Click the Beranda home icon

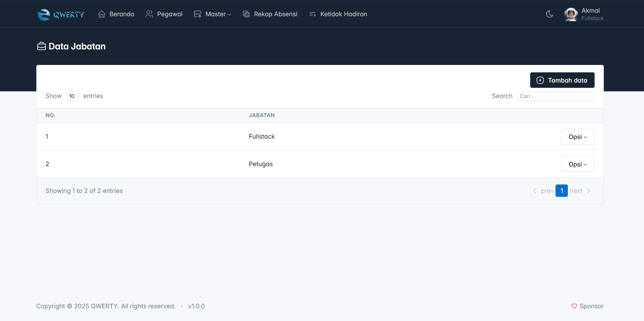pos(102,14)
